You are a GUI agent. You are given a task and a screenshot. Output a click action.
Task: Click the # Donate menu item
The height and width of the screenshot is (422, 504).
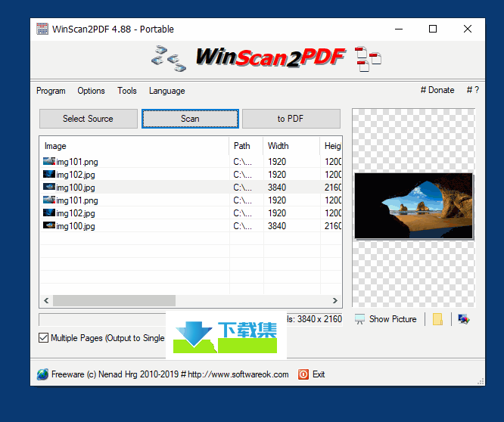(437, 90)
